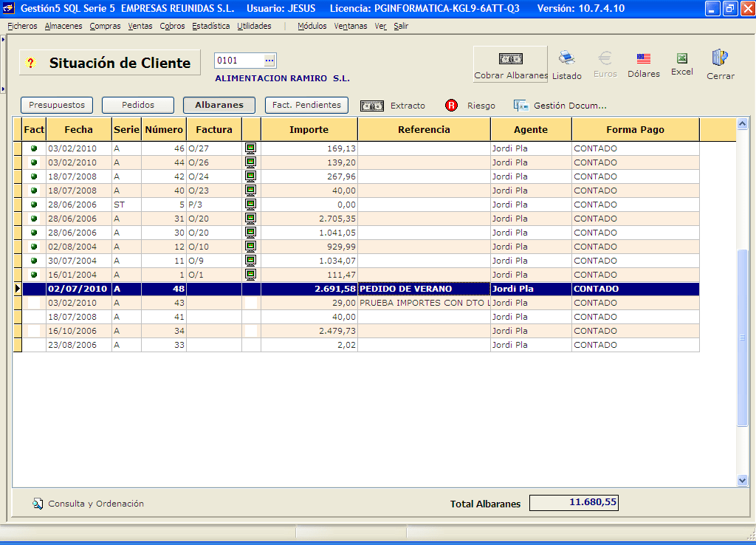
Task: Open client code lookup ellipsis button
Action: [x=269, y=61]
